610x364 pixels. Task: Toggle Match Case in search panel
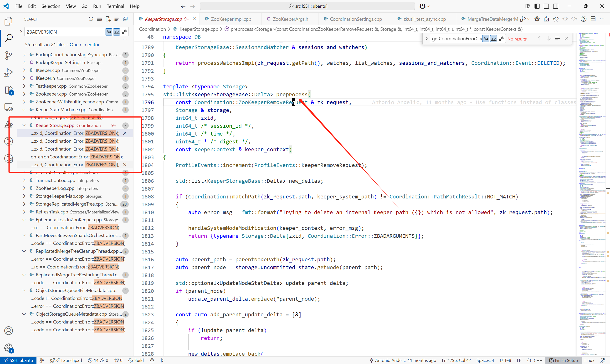tap(109, 32)
